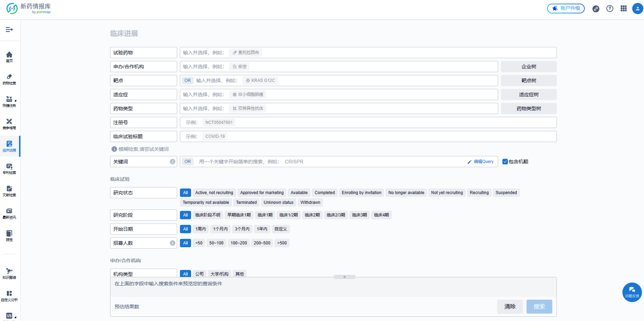Expand the sidebar menu toggle
This screenshot has height=321, width=644.
9,30
